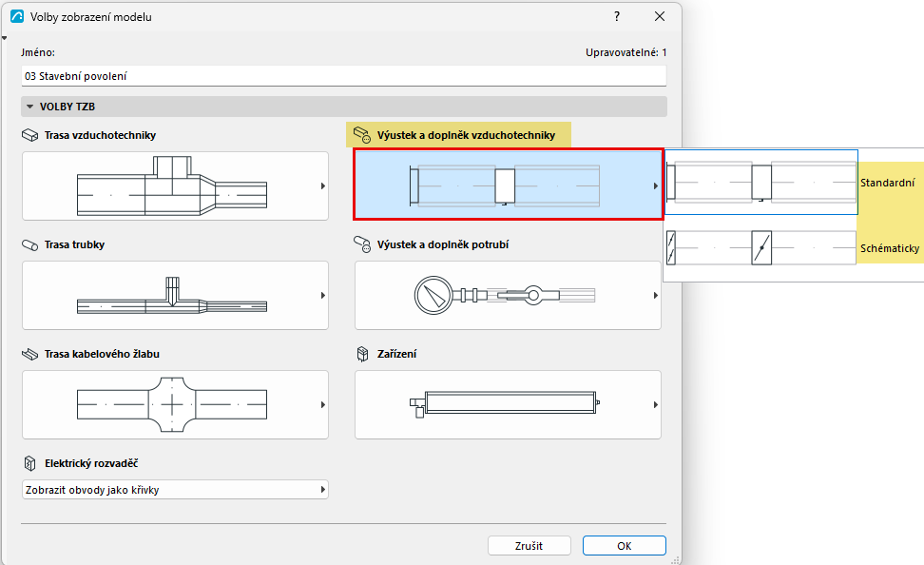Viewport: 924px width, 565px height.
Task: Choose the Standardní display option
Action: pos(794,183)
